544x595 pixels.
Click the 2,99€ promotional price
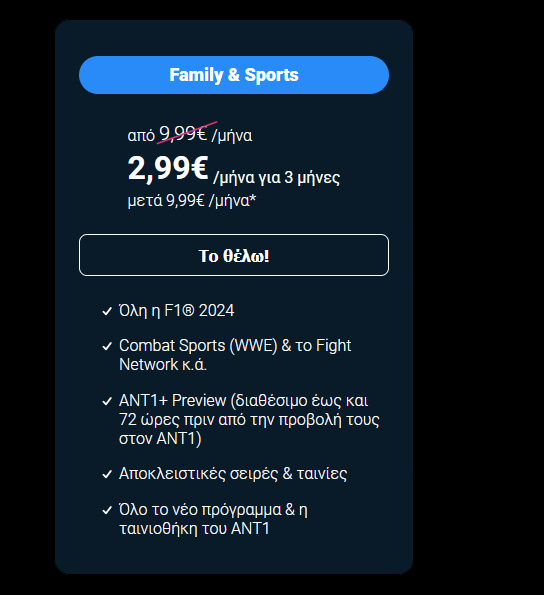pyautogui.click(x=168, y=168)
